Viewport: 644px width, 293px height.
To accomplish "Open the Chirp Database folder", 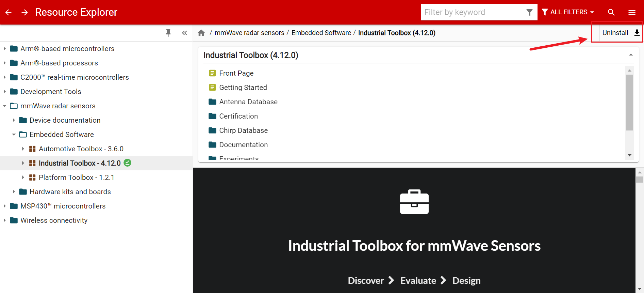I will (243, 130).
